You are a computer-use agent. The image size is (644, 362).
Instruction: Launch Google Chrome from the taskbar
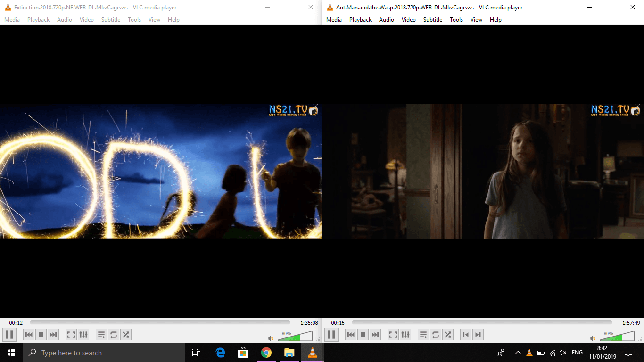[x=266, y=353]
